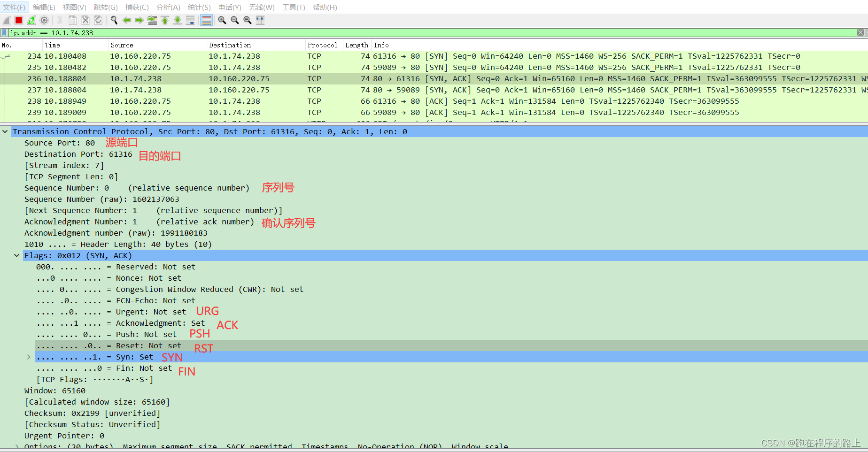
Task: Select Sequence Number (raw): 1602137063 line
Action: click(102, 199)
